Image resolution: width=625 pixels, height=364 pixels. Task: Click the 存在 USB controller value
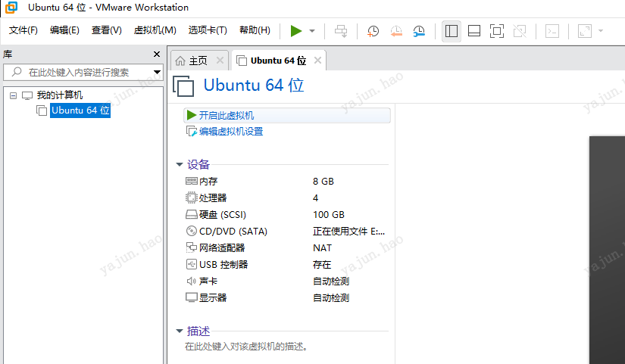coord(322,264)
